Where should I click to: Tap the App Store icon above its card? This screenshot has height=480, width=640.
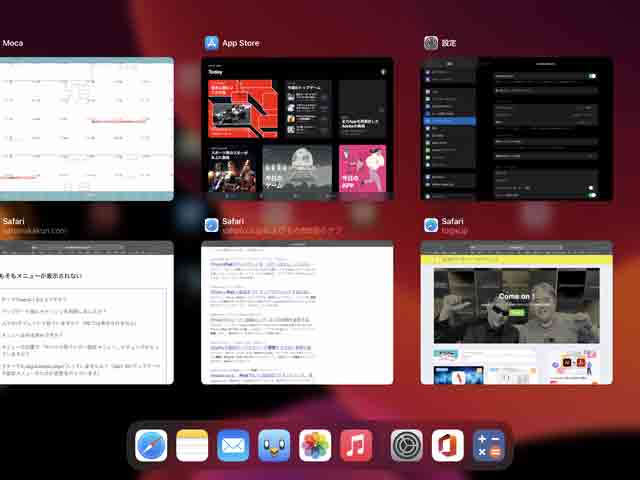pos(211,43)
